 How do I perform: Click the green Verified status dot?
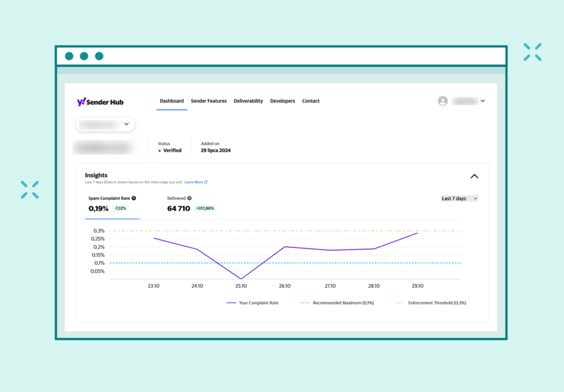pos(160,150)
